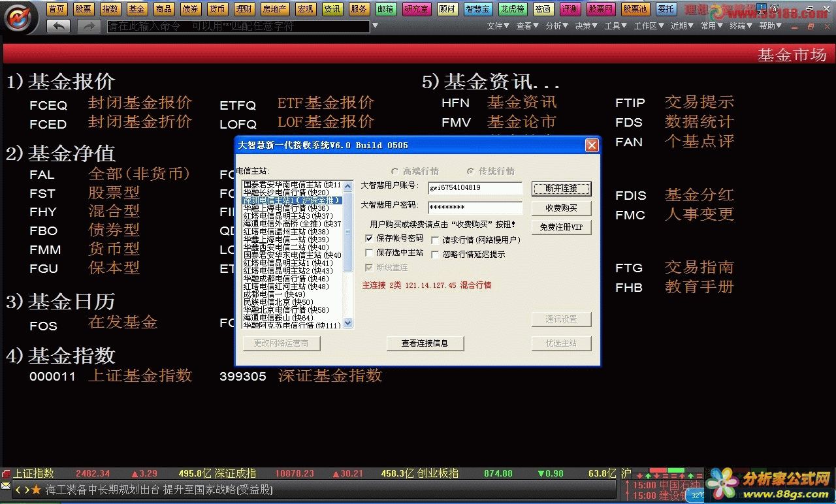Select the 传统行情 radio button
Image resolution: width=836 pixels, height=504 pixels.
pos(470,171)
